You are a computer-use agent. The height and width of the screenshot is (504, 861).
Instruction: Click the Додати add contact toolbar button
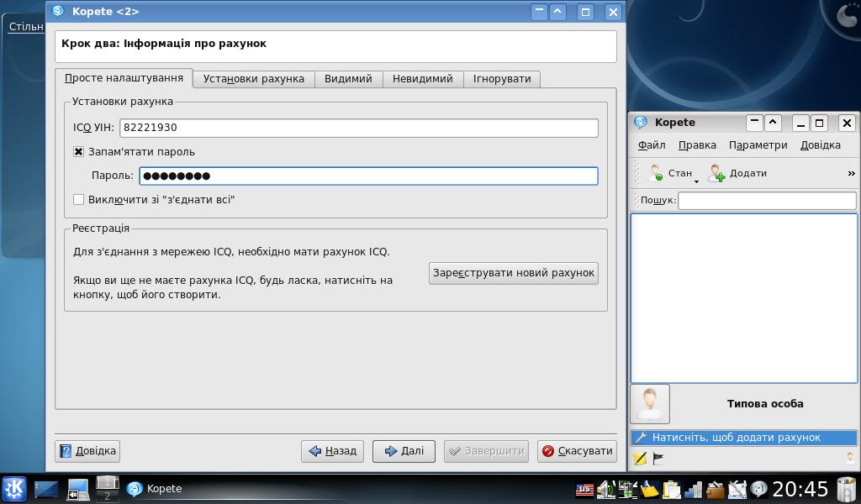pyautogui.click(x=737, y=173)
